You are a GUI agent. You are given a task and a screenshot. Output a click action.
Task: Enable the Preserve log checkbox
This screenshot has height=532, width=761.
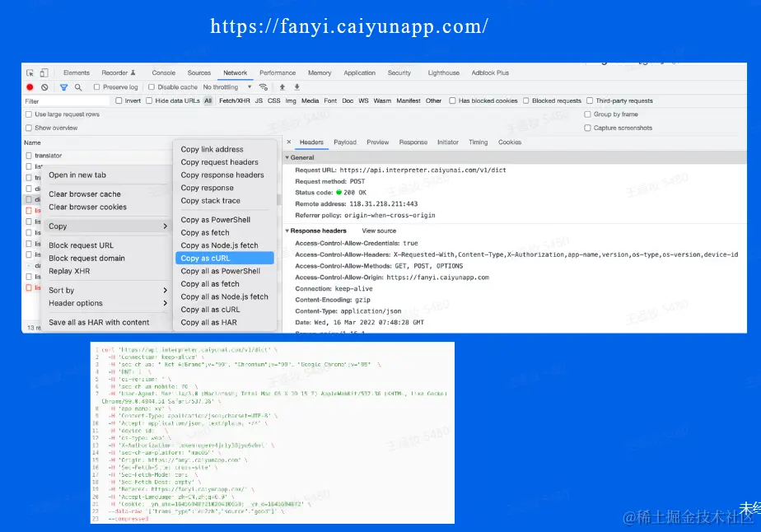tap(96, 87)
